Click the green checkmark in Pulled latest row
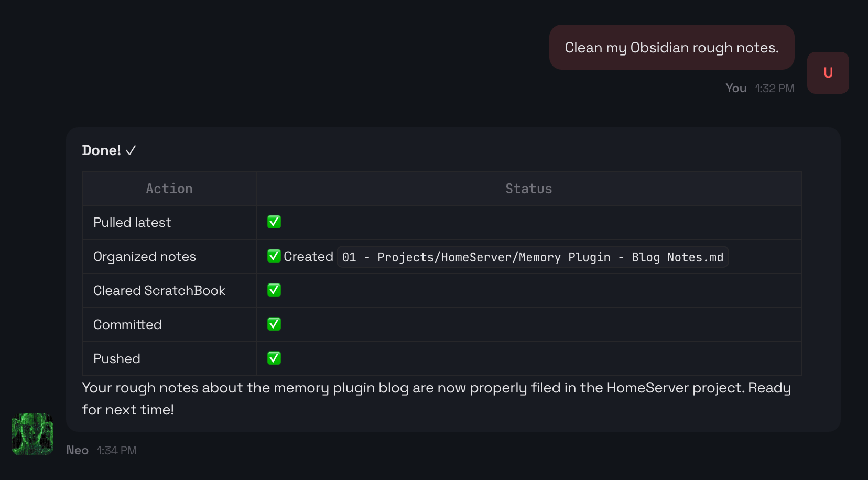Viewport: 868px width, 480px height. click(274, 222)
